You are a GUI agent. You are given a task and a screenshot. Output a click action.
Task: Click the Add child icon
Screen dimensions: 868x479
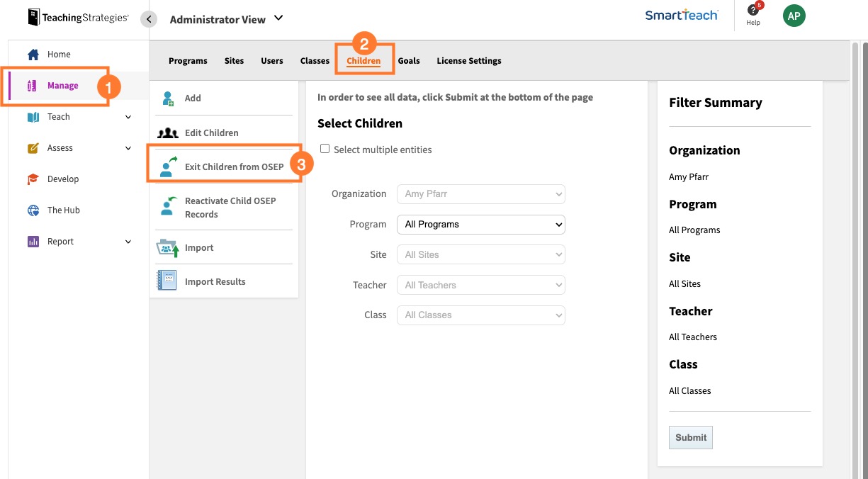tap(167, 98)
